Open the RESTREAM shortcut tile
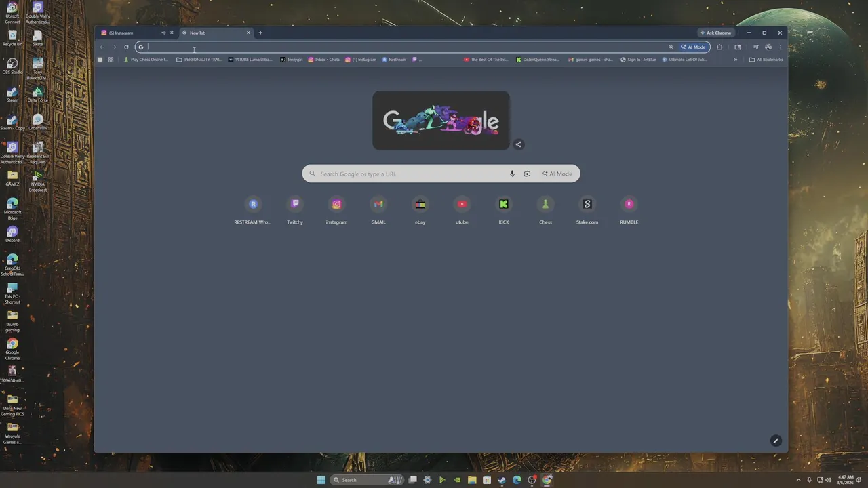The image size is (868, 488). pyautogui.click(x=253, y=209)
